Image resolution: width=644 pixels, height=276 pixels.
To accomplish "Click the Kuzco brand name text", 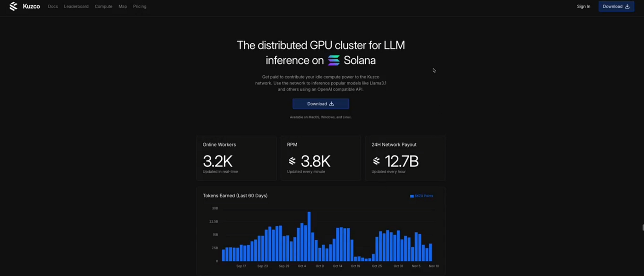I will [31, 6].
